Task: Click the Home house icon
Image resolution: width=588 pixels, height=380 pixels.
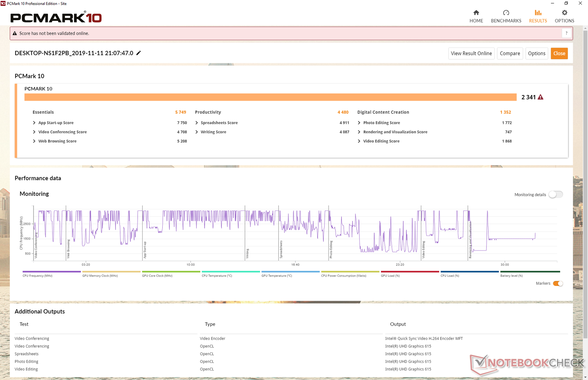Action: (x=476, y=13)
